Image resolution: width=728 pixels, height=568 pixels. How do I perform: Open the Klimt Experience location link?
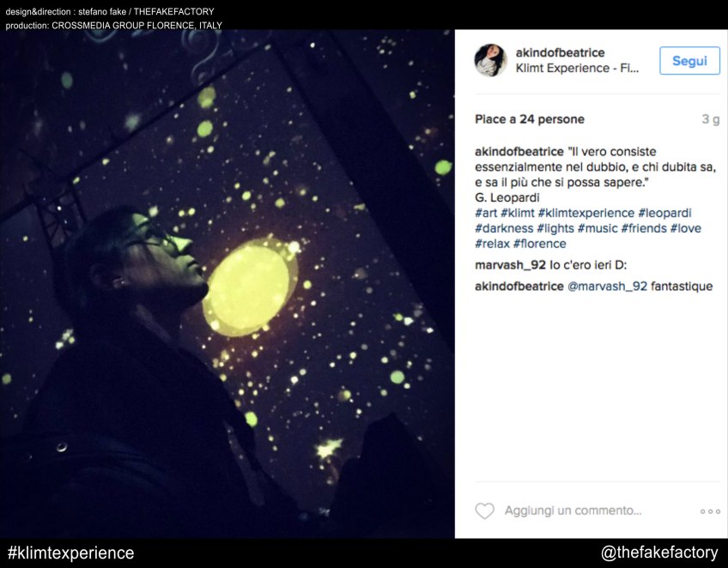(577, 69)
